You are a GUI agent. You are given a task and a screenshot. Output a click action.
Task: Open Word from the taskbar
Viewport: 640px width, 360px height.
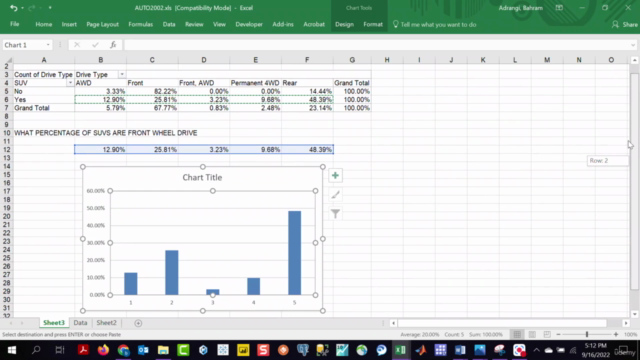(x=460, y=350)
